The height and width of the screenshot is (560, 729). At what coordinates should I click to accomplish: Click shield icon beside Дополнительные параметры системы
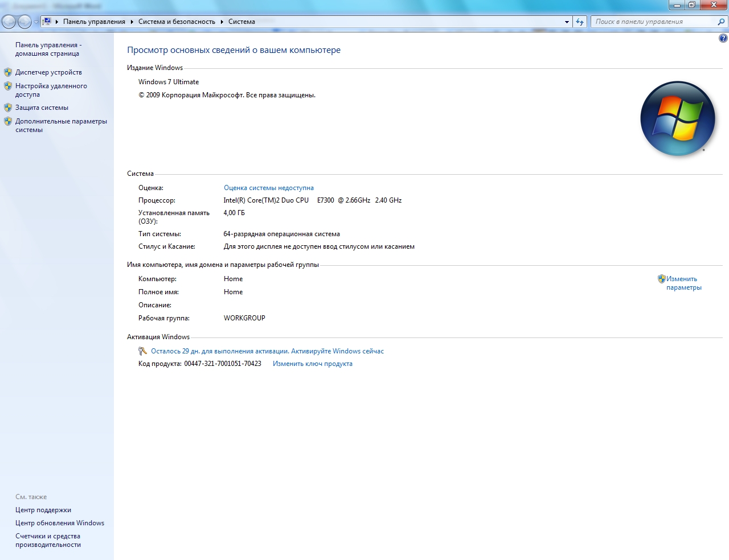tap(8, 121)
